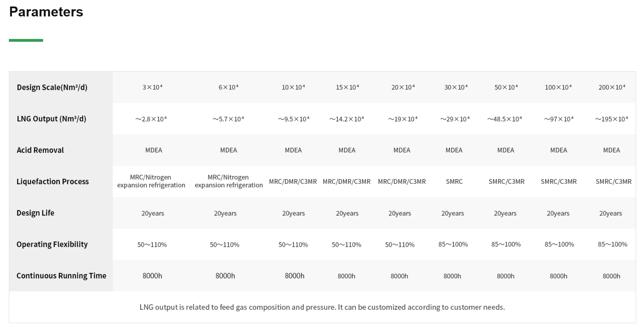Select the ~195×10⁴ LNG output cell
This screenshot has width=644, height=331.
(612, 119)
